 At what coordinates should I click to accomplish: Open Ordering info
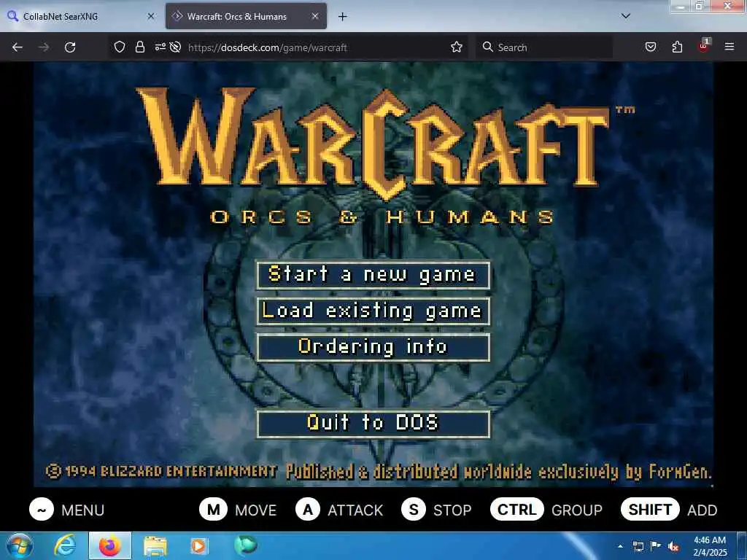pos(373,347)
